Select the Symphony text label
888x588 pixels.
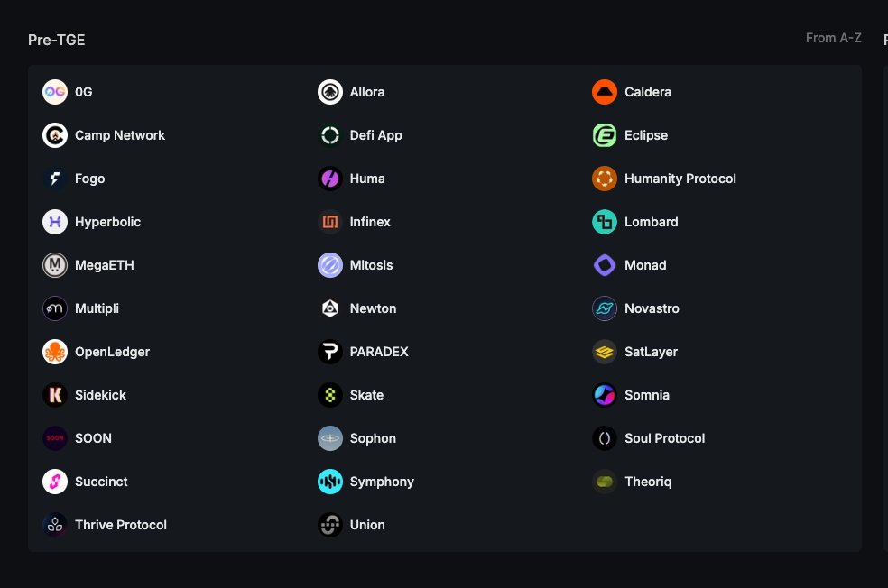[382, 482]
